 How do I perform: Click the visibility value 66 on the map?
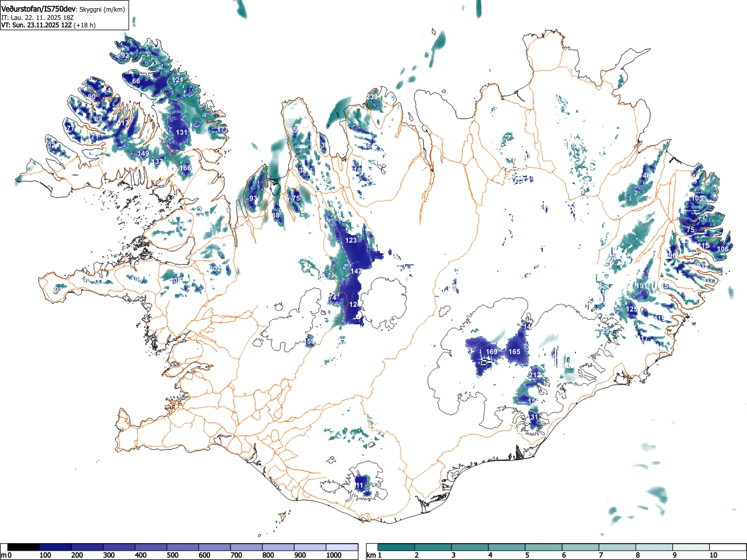136,81
